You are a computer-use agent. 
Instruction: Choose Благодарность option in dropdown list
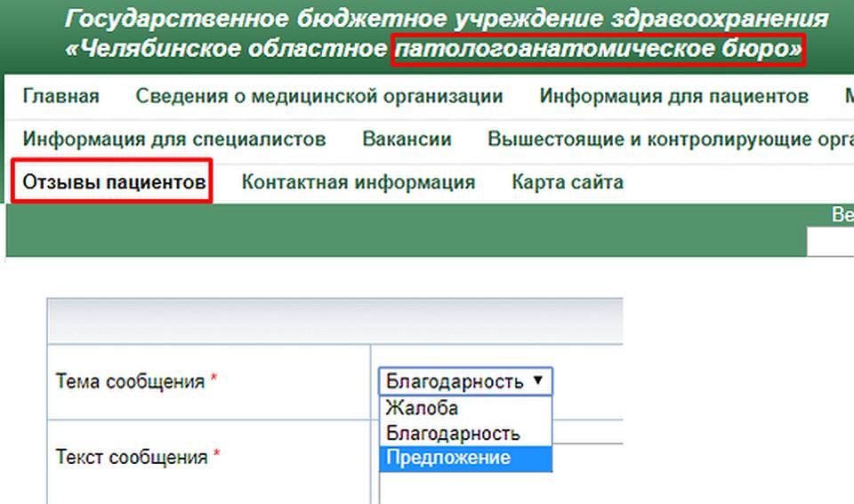[x=465, y=433]
